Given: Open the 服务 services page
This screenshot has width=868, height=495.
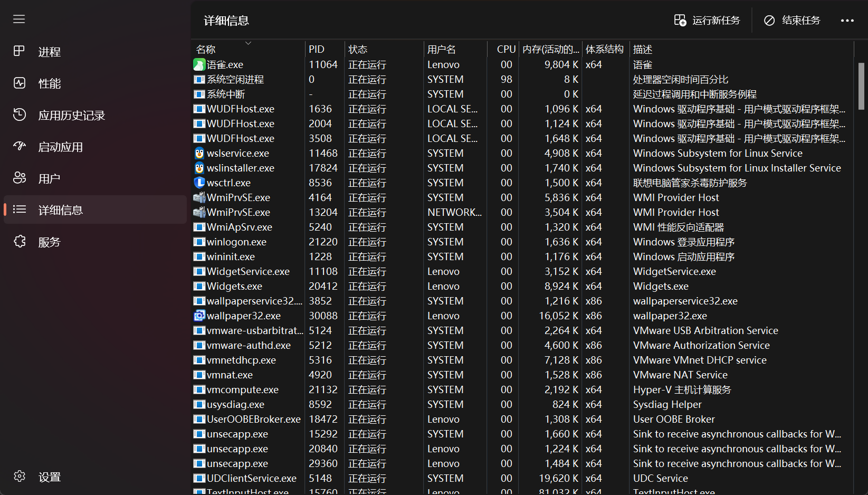Looking at the screenshot, I should 95,242.
